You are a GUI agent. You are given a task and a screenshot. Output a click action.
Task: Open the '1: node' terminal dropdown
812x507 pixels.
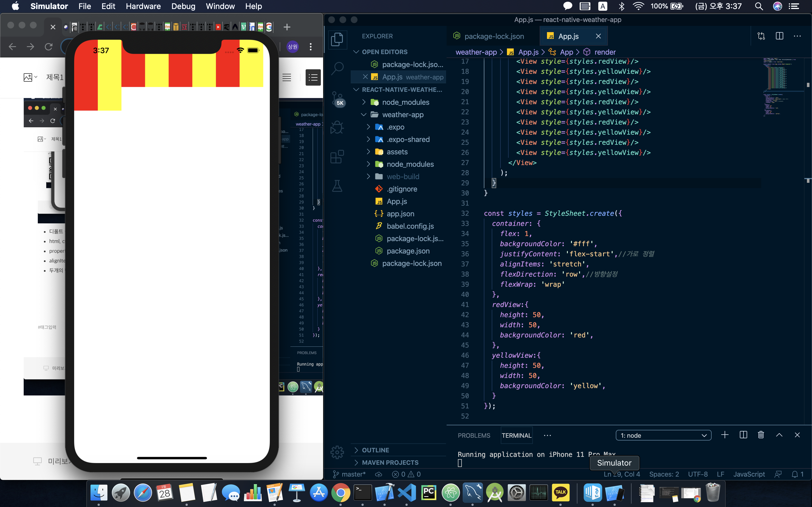[x=663, y=435]
